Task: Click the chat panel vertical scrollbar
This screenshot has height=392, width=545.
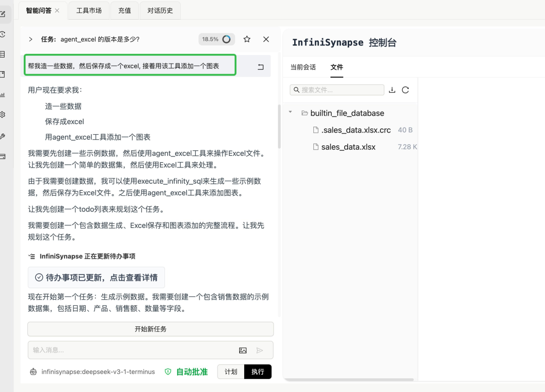Action: pos(279,127)
